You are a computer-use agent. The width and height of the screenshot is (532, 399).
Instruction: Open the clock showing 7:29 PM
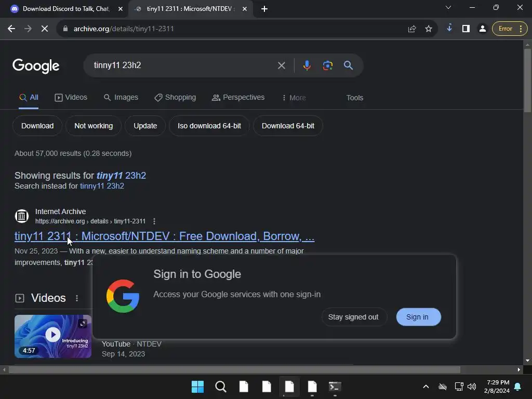point(497,387)
